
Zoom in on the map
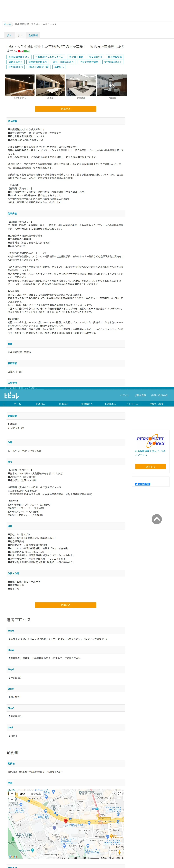tap(12, 793)
